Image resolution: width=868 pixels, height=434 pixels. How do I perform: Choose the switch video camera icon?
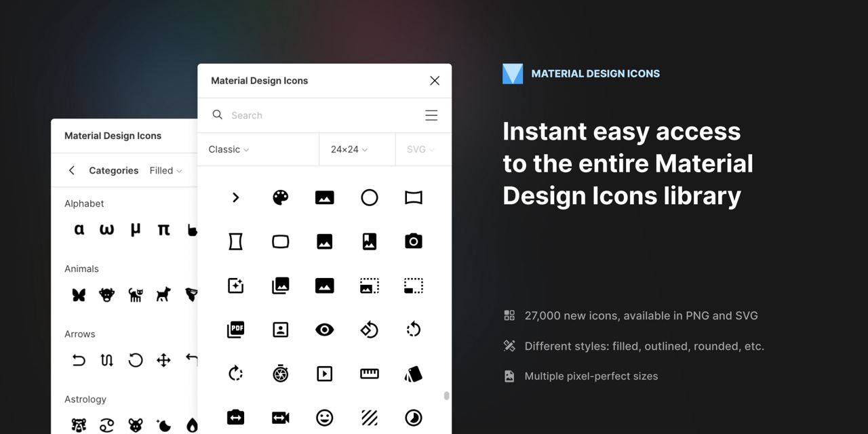tap(280, 418)
